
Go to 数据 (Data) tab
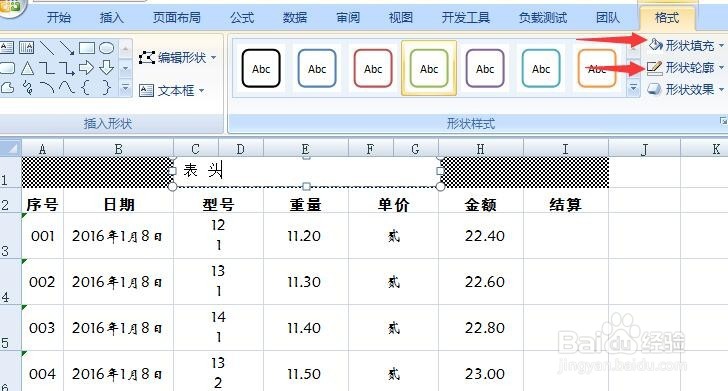(x=295, y=18)
